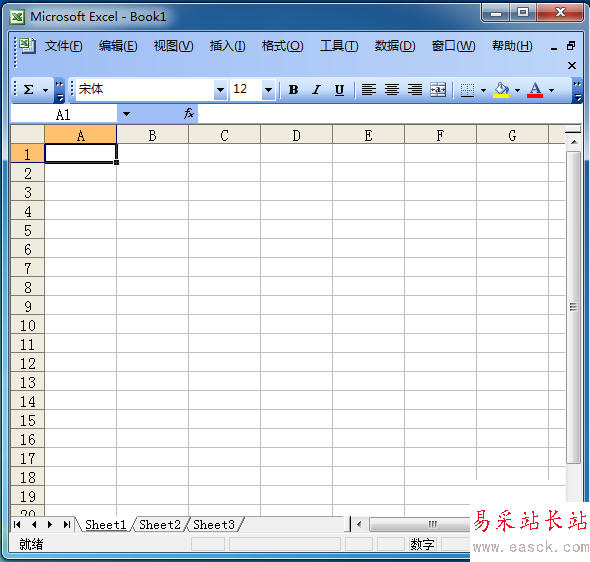Select row 18 header
Image resolution: width=590 pixels, height=562 pixels.
[27, 477]
